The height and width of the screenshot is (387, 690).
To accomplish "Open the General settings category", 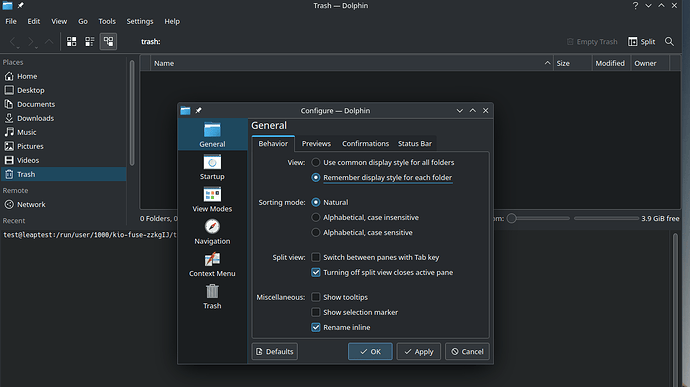I will point(212,135).
